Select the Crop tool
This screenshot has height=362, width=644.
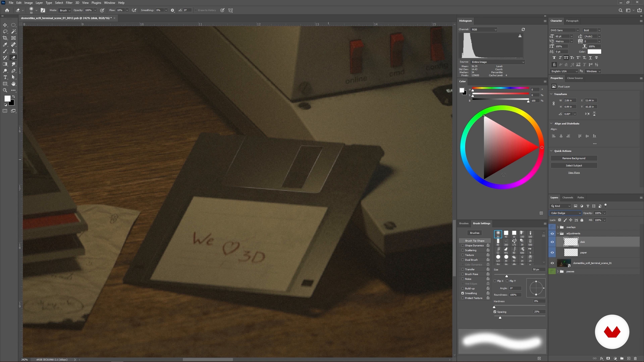click(x=5, y=38)
